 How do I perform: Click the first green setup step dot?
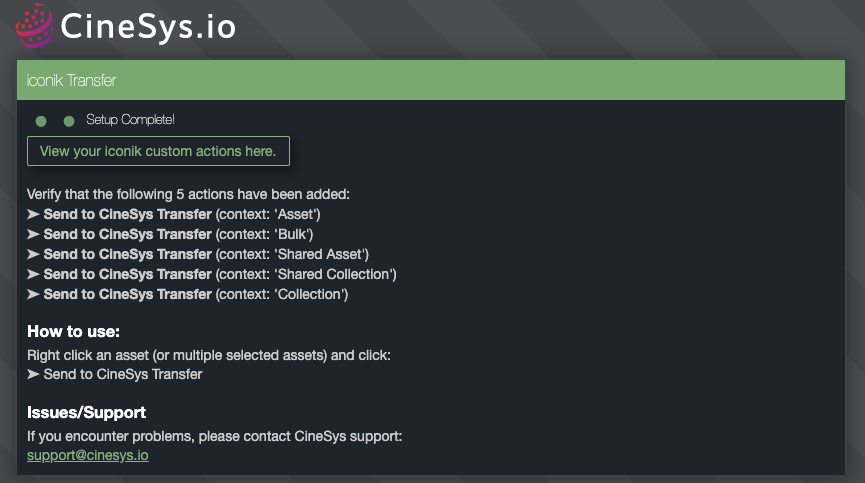(41, 121)
